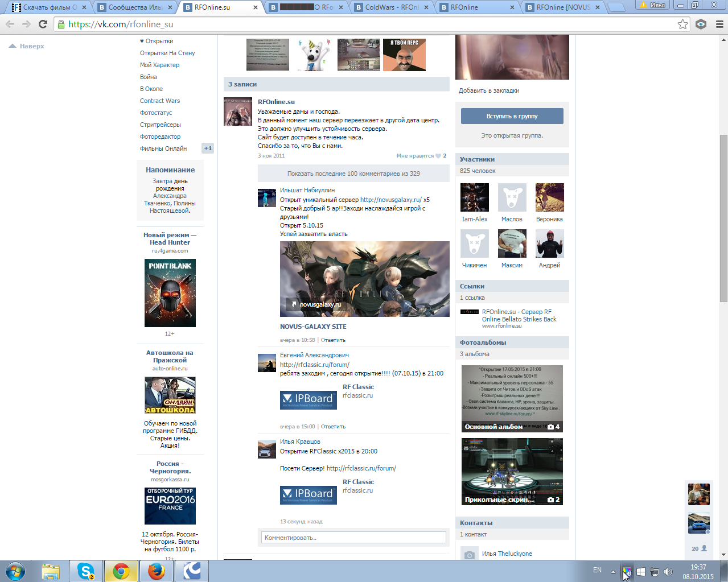Click the volume speaker tray icon

click(x=668, y=572)
